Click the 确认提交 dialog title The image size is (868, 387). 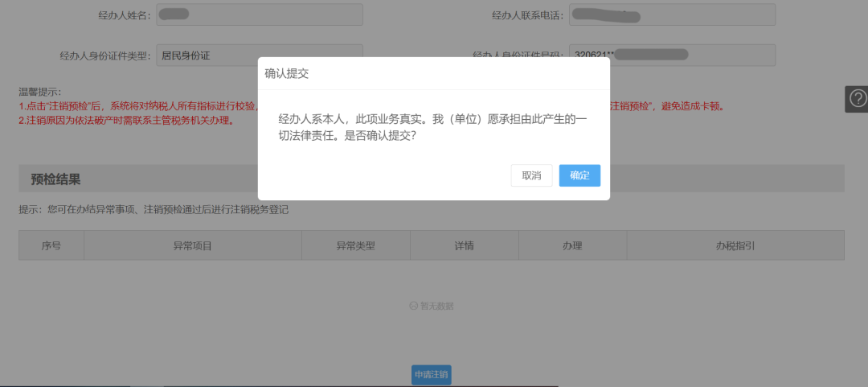pos(287,73)
